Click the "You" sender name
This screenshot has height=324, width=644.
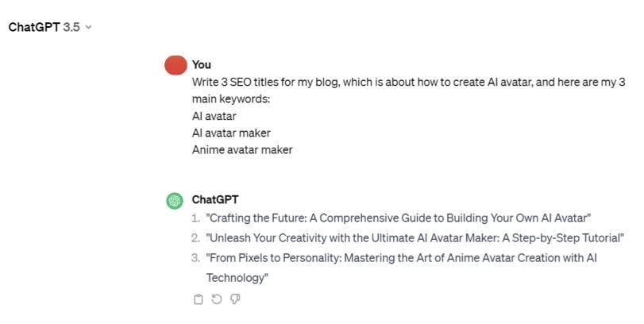click(x=202, y=65)
